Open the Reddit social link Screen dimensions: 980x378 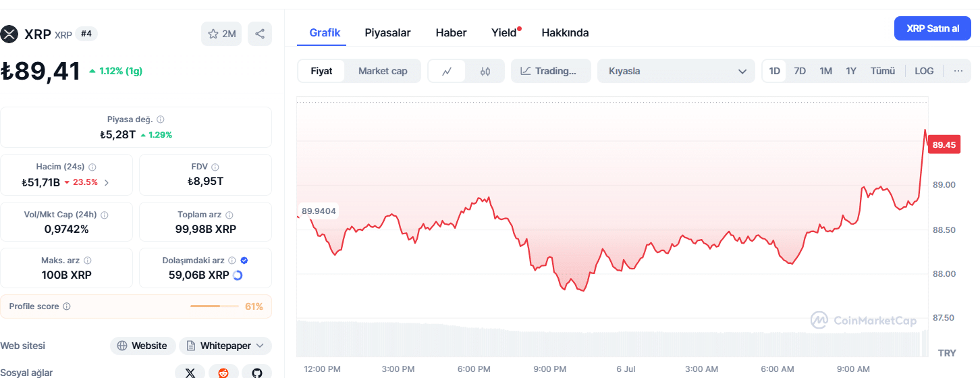tap(223, 373)
